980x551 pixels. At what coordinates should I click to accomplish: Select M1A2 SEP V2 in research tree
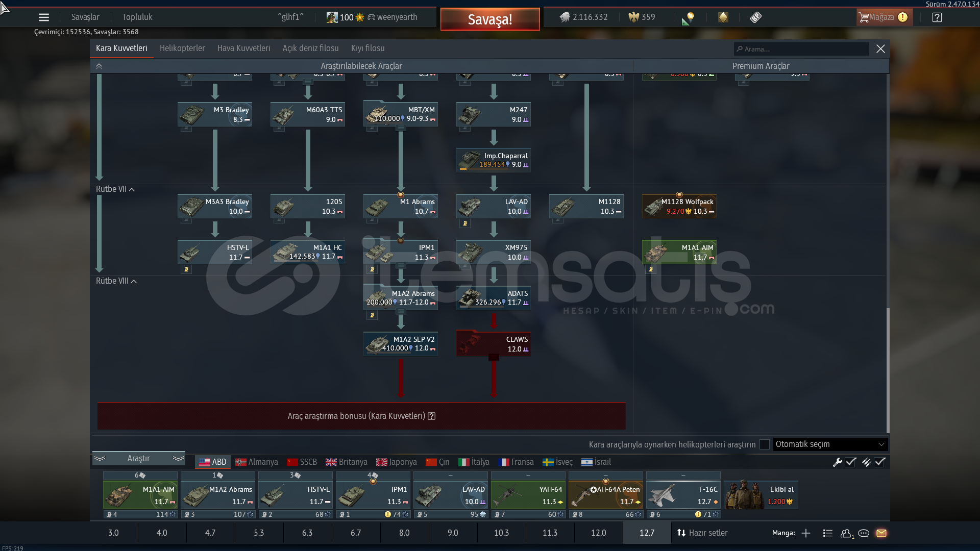click(401, 344)
